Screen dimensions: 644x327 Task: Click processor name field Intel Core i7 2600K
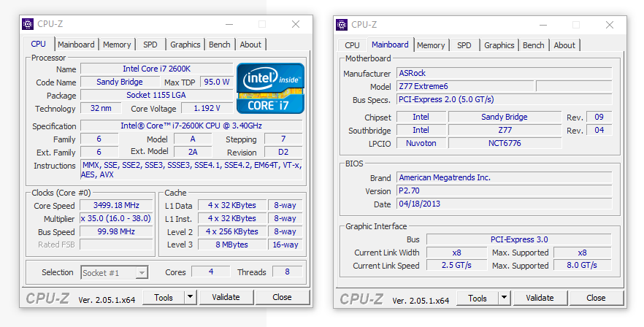[156, 69]
